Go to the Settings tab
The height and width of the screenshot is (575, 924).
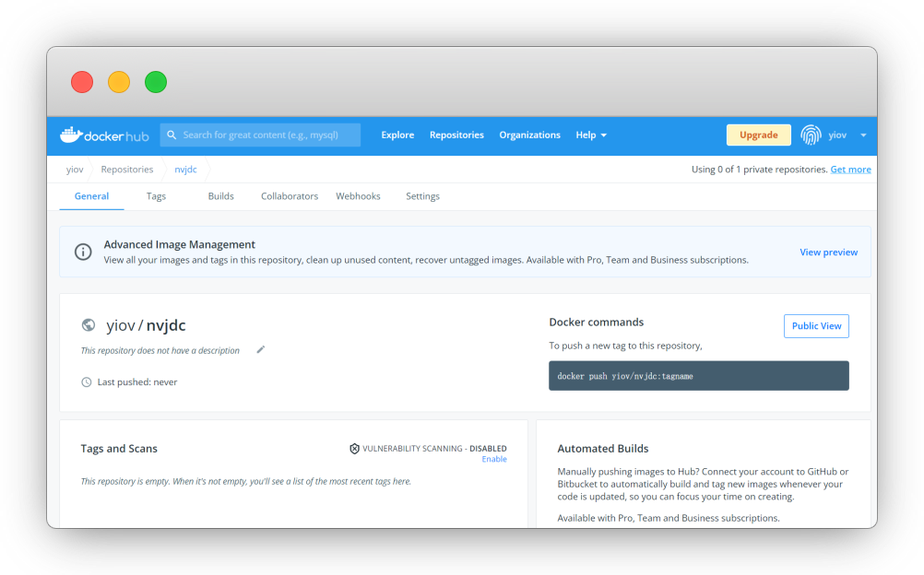click(422, 196)
